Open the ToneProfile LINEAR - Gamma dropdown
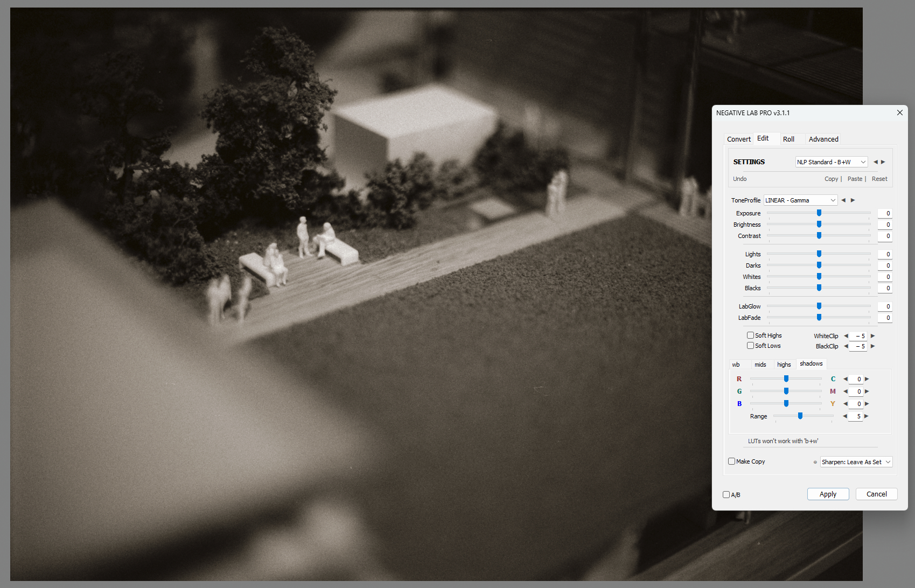Image resolution: width=915 pixels, height=588 pixels. pos(800,200)
